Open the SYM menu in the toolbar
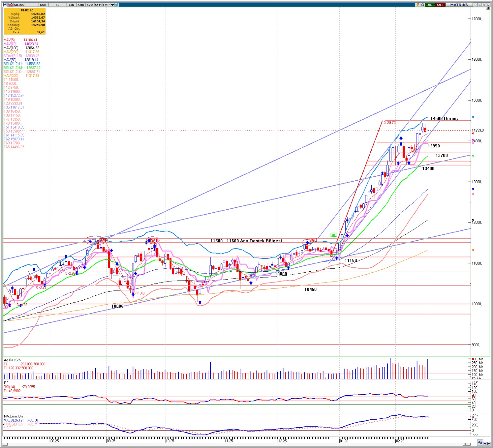Image resolution: width=493 pixels, height=448 pixels. click(98, 5)
